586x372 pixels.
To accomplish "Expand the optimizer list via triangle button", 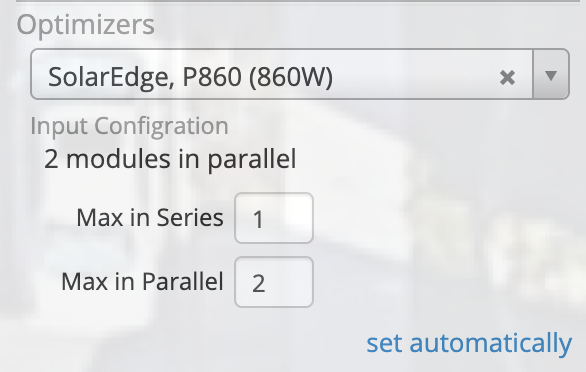I will pyautogui.click(x=551, y=74).
